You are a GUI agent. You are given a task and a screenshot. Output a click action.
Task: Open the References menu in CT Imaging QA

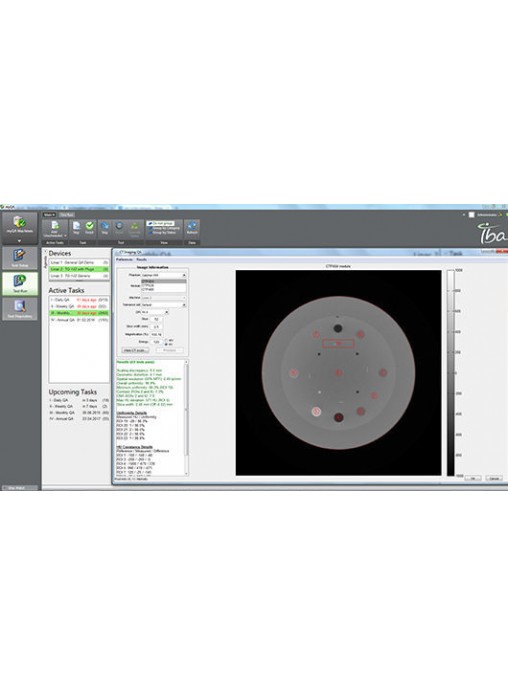(x=124, y=260)
